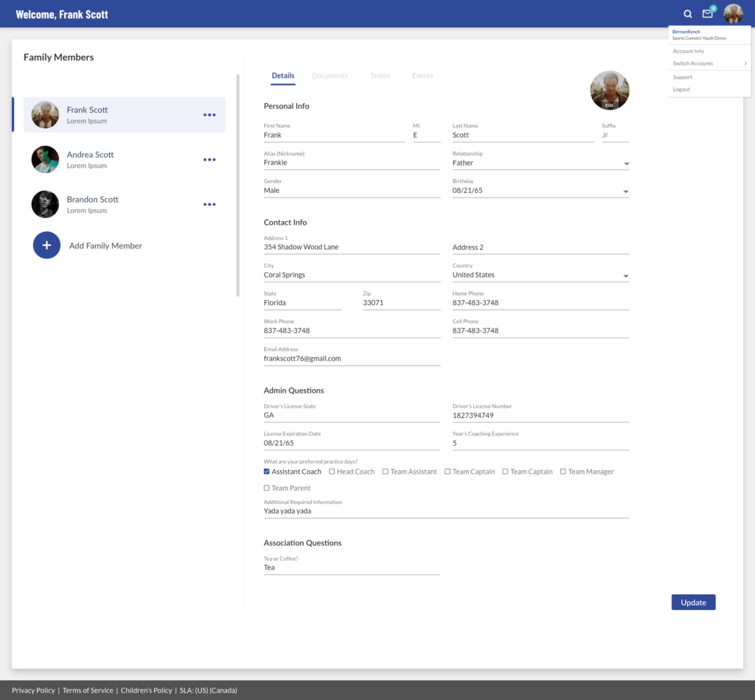Expand the Relationship dropdown

626,164
